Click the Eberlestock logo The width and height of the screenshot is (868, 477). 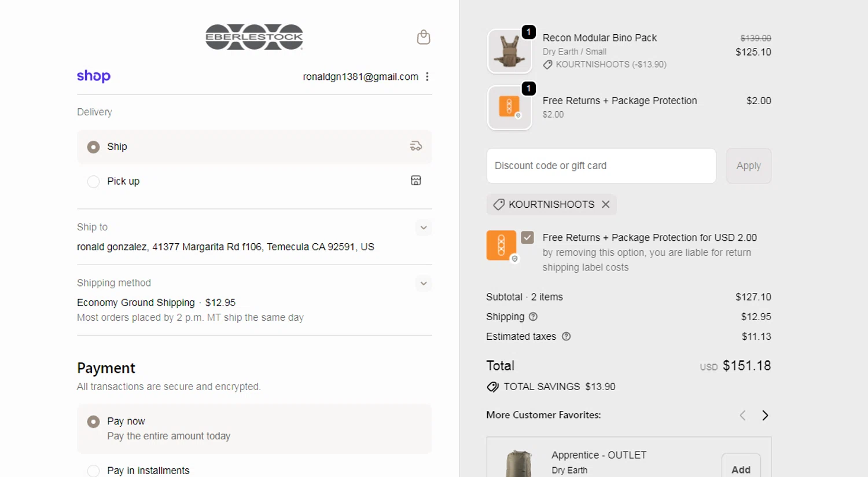click(254, 37)
